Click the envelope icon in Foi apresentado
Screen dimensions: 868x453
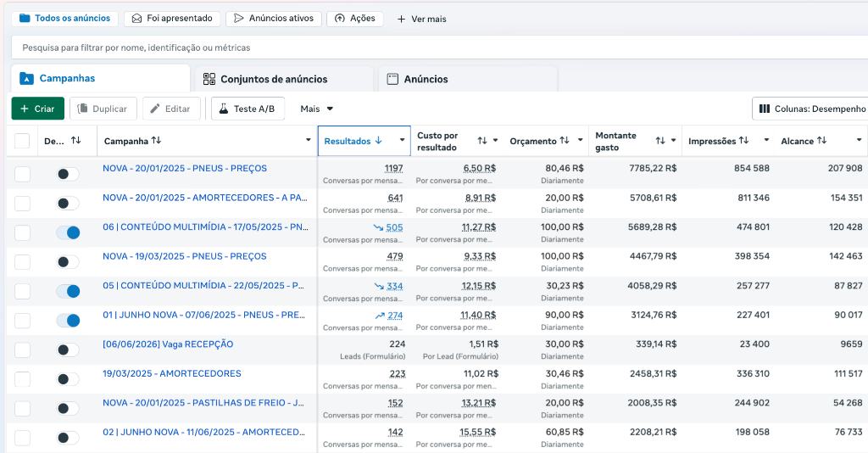136,19
